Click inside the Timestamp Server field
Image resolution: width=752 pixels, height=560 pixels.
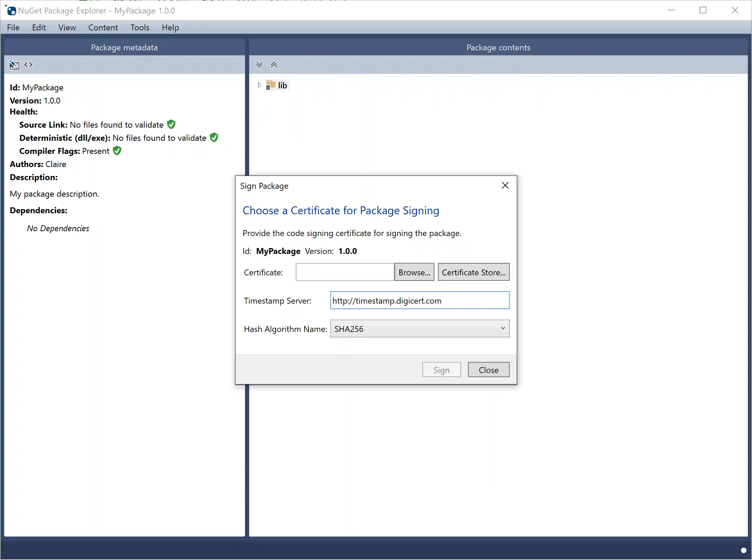pos(419,300)
